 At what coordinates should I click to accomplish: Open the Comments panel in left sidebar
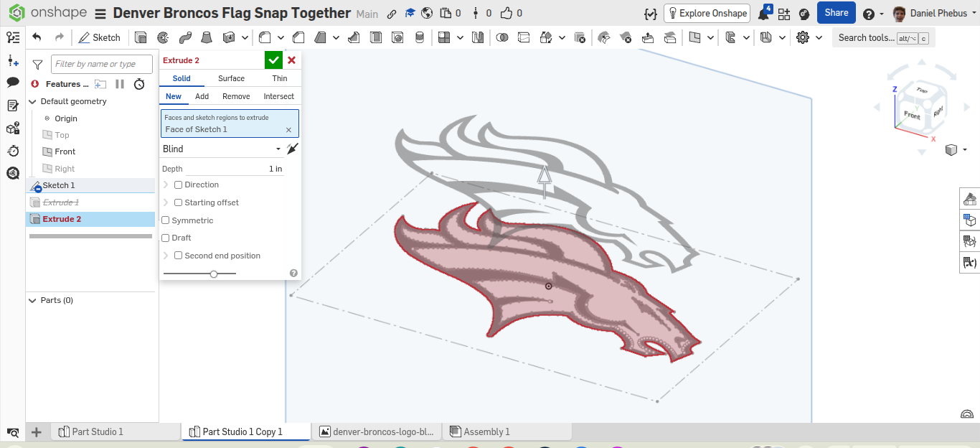pos(12,83)
